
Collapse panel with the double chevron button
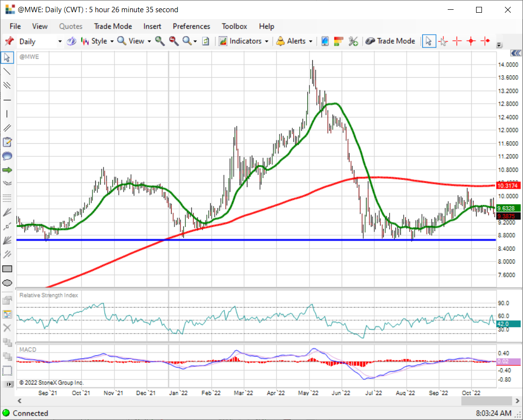[x=516, y=53]
